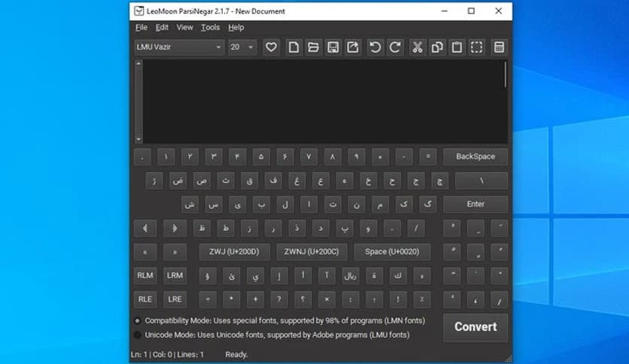Click the equals = key
This screenshot has width=629, height=364.
(x=428, y=156)
